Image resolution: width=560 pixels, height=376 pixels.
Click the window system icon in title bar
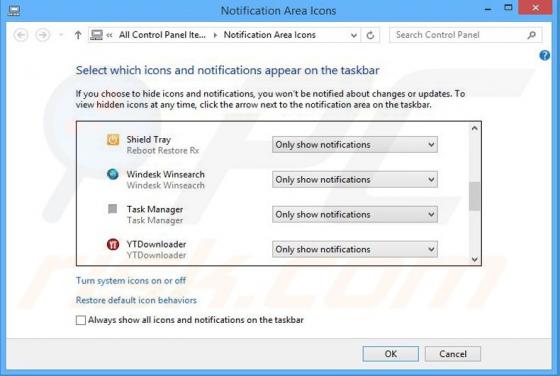coord(14,10)
